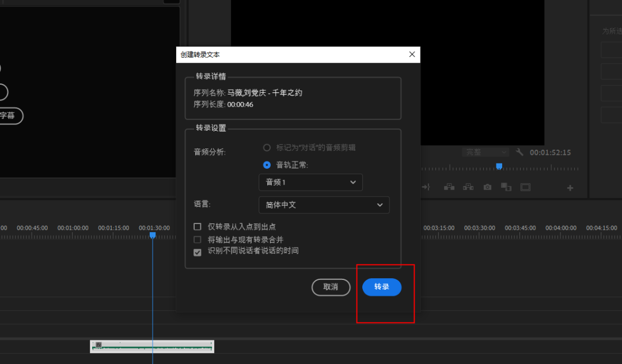Toggle the Comparison View icon
Screen dimensions: 622x364
click(506, 187)
